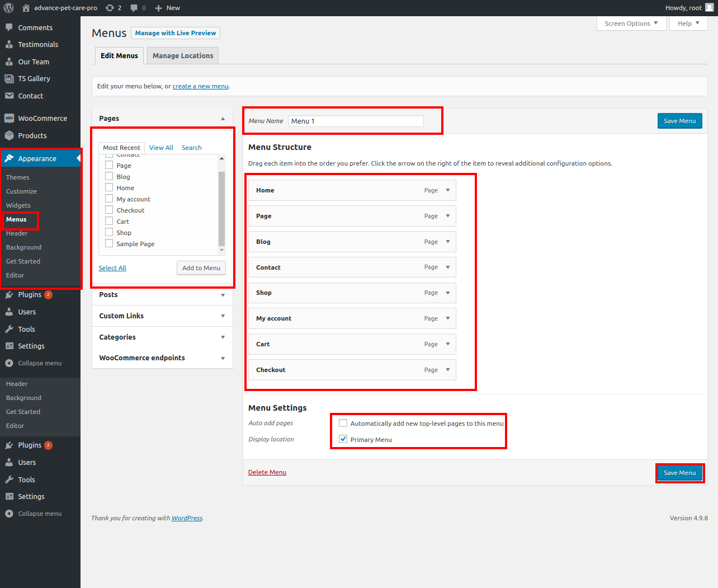Switch to the Manage Locations tab
The image size is (718, 588).
click(x=183, y=56)
